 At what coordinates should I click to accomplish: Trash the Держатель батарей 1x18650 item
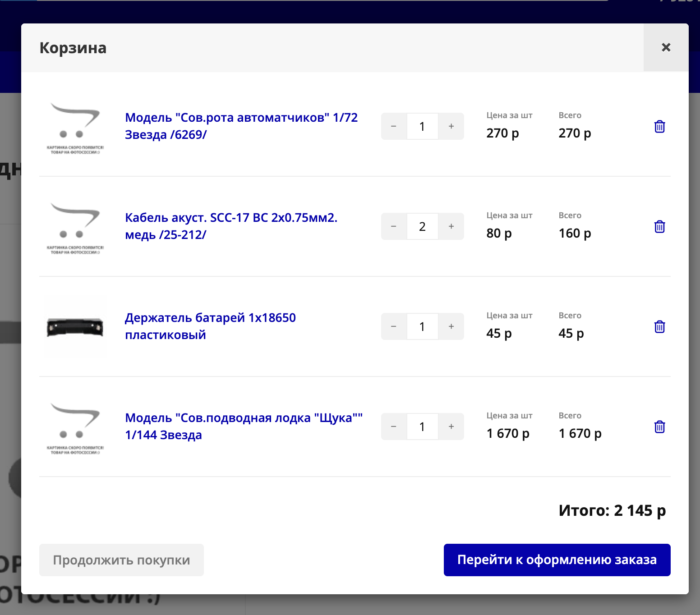point(659,327)
